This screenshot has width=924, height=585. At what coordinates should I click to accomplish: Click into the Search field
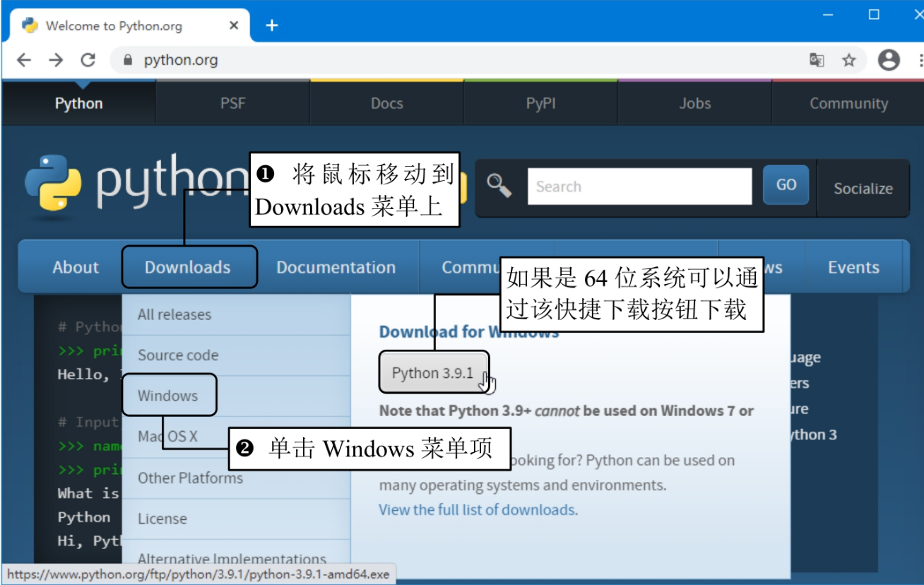tap(639, 187)
